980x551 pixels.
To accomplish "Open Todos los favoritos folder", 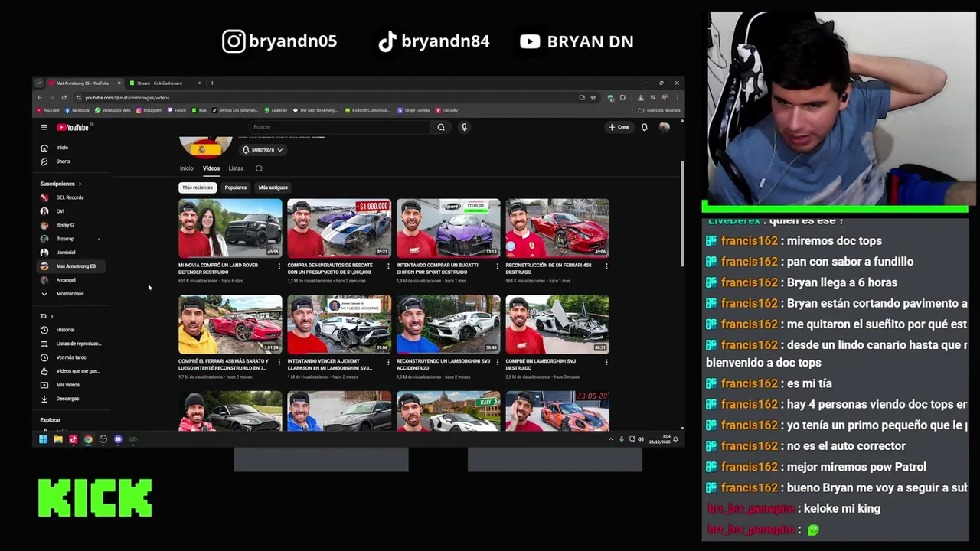I will coord(658,110).
